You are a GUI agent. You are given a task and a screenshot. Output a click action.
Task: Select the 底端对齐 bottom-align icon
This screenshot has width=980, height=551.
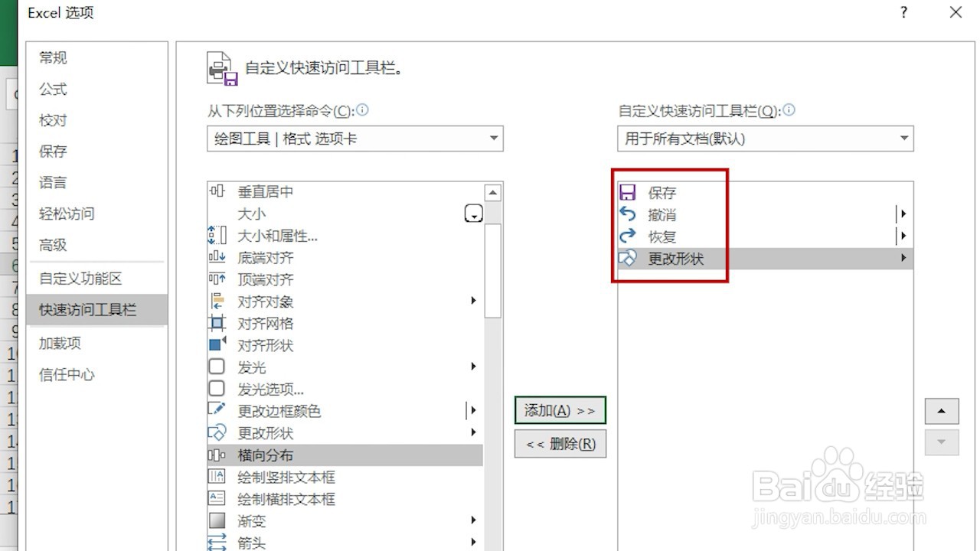217,257
